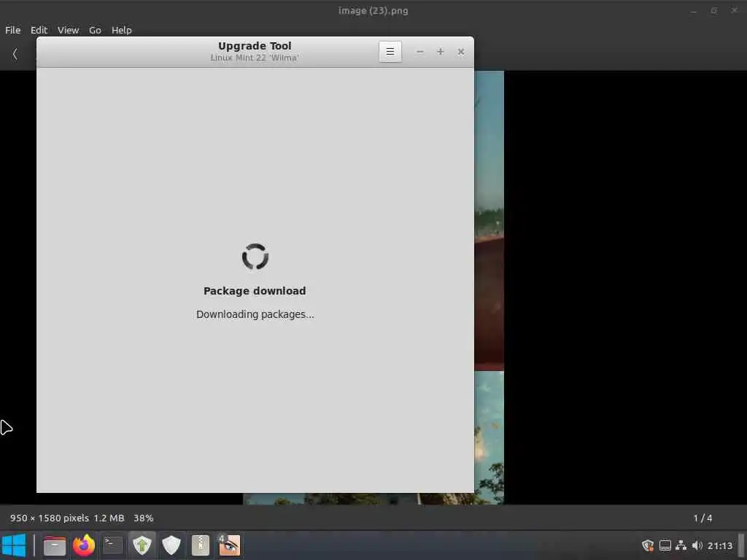Screen dimensions: 747x560
Task: Maximize the Upgrade Tool with plus button
Action: pos(440,52)
